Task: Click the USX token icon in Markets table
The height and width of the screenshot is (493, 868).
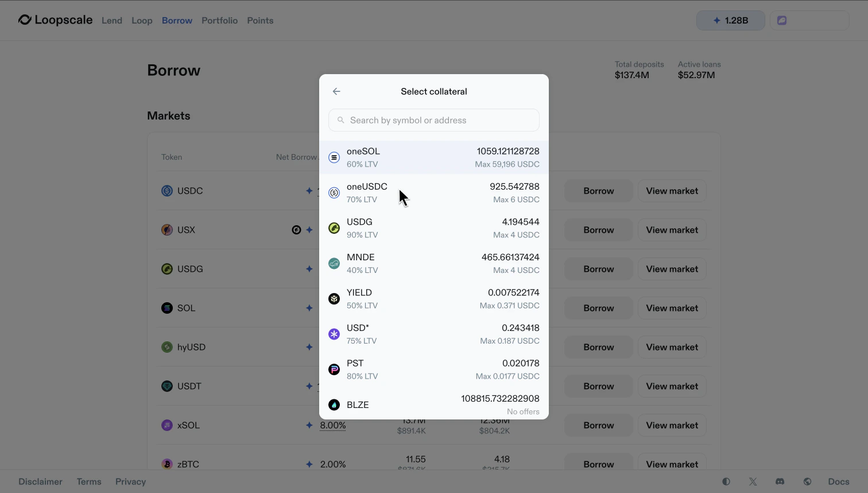Action: coord(167,230)
